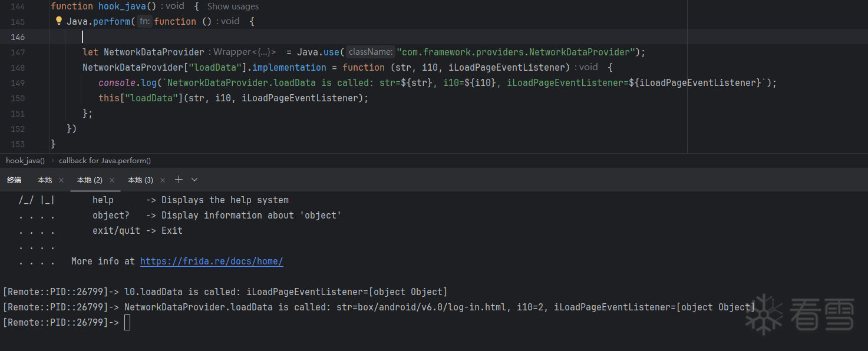Click the className: parameter hint
Screen dimensions: 868x351
(371, 52)
